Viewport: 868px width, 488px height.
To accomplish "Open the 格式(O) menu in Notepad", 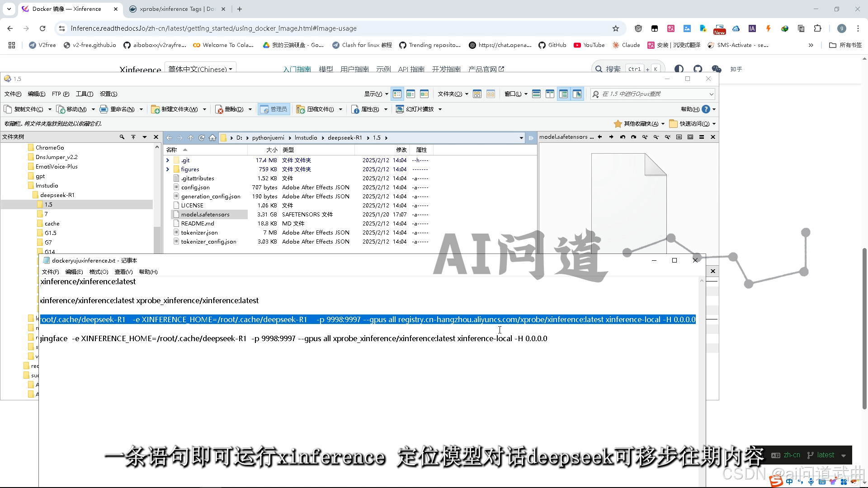I will [99, 272].
